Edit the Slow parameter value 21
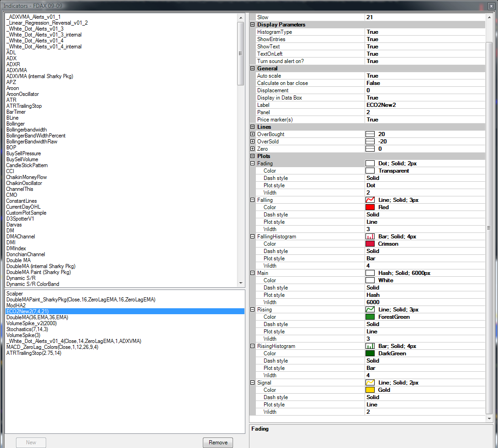498x448 pixels. pos(425,17)
